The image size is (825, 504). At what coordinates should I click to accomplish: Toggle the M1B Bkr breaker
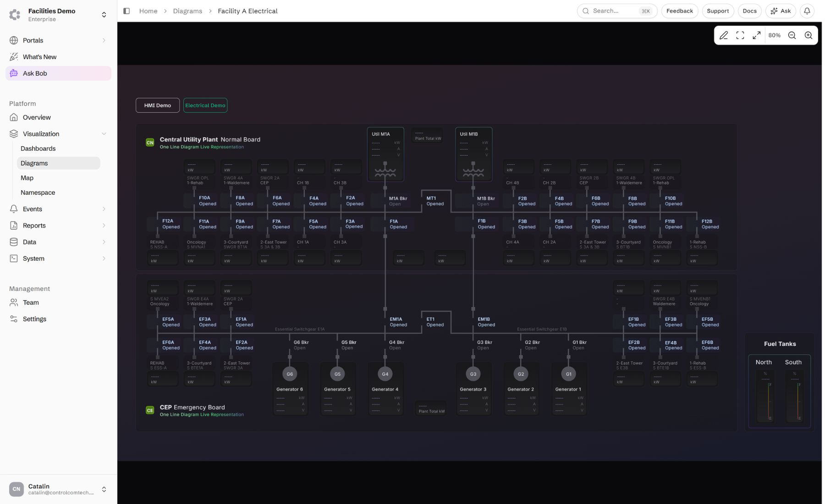tap(479, 202)
